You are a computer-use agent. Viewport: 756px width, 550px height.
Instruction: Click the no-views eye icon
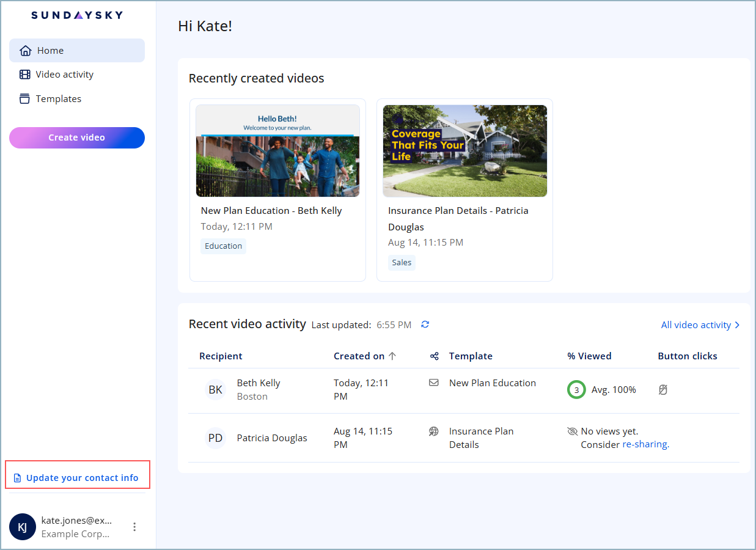573,431
